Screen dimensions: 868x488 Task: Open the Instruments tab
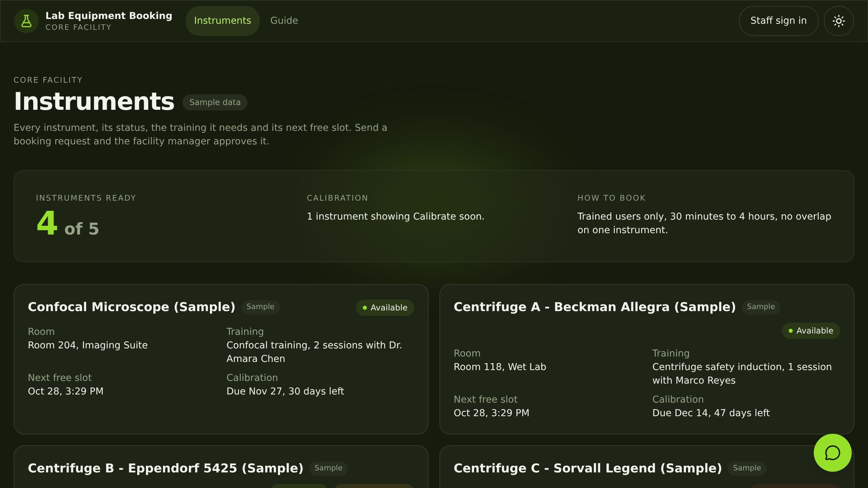tap(222, 21)
